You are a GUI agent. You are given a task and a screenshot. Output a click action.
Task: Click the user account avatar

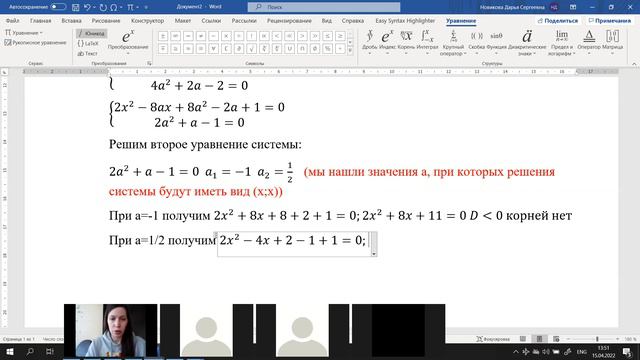(x=554, y=7)
